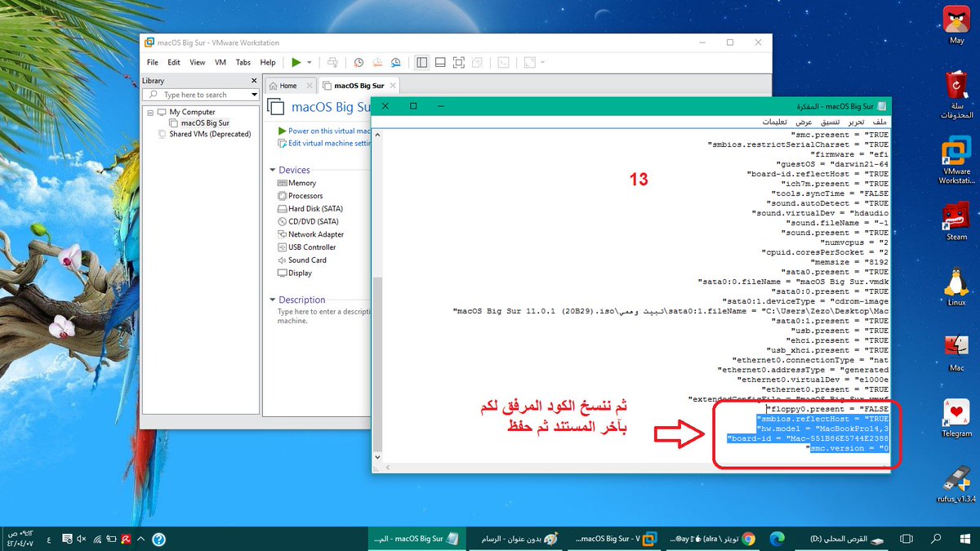Click the Take Snapshot clock icon
Viewport: 980px width, 551px height.
pos(359,62)
